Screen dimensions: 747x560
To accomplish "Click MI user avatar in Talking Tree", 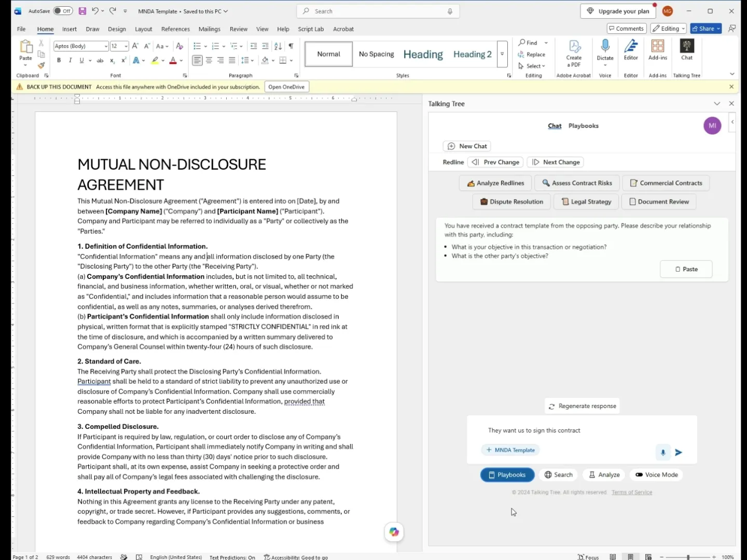I will (712, 125).
